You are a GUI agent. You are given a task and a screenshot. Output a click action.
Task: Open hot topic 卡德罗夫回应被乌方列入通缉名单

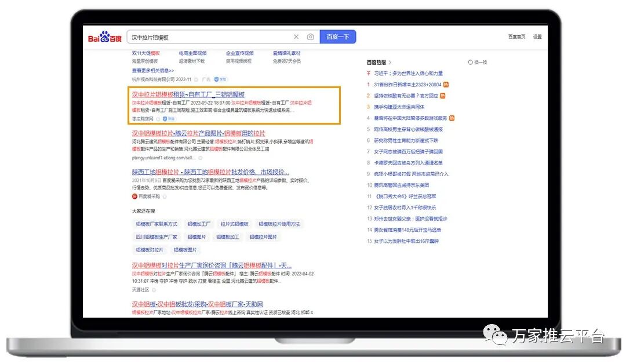[409, 163]
